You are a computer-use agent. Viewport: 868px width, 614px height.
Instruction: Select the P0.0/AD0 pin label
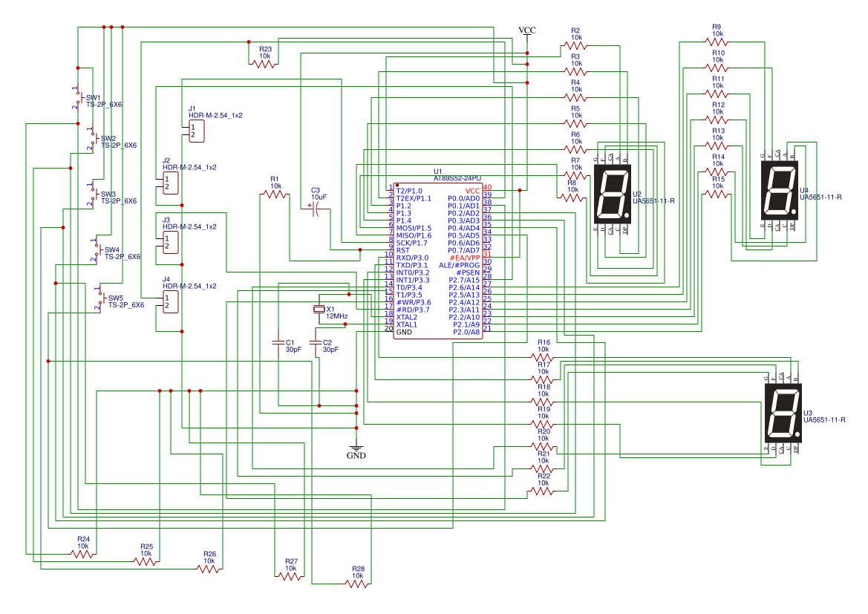(x=464, y=198)
